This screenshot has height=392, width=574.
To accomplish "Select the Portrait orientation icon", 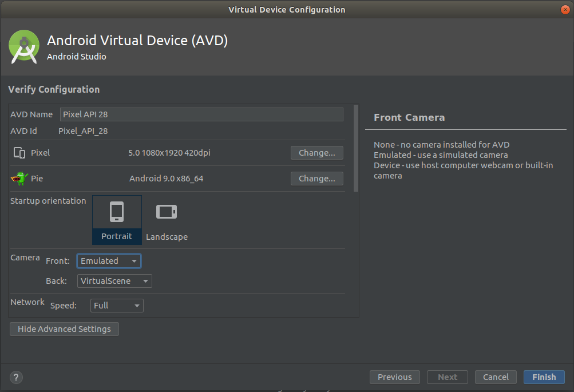I will (117, 211).
